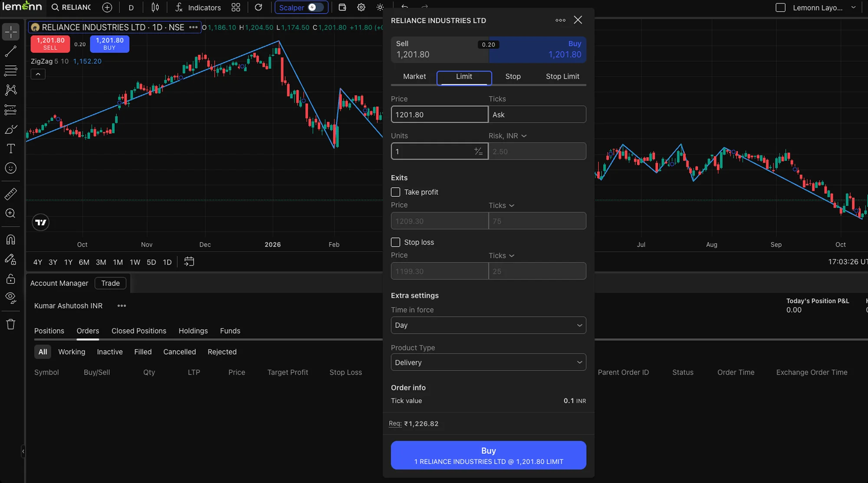Image resolution: width=868 pixels, height=483 pixels.
Task: Open the candlestick chart style menu
Action: point(155,7)
